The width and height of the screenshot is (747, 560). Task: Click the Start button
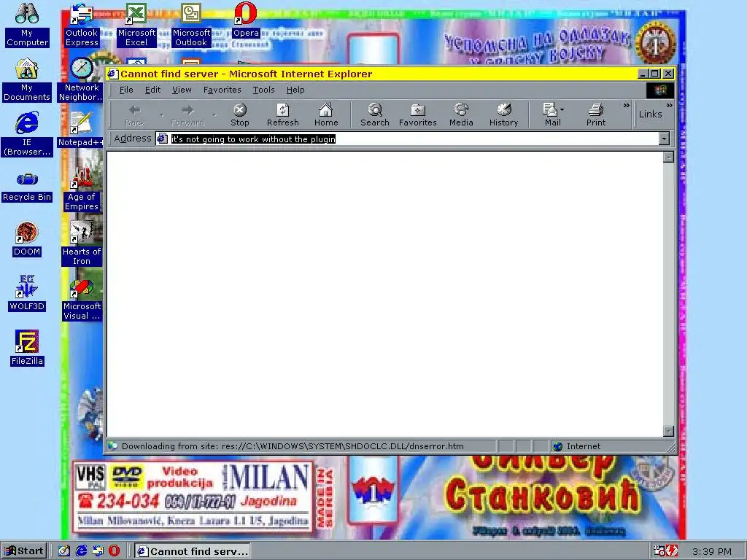point(24,551)
